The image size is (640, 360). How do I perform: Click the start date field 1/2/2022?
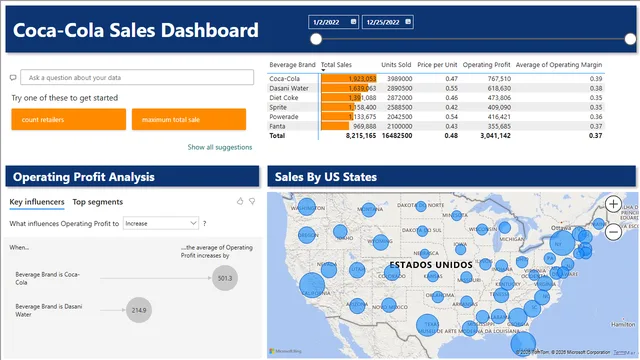[x=333, y=22]
